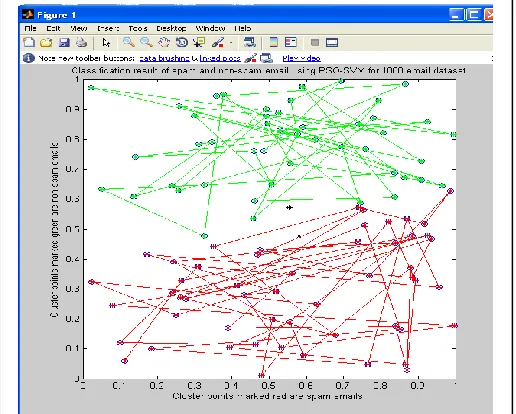Activate the Brush/Select Data tool
This screenshot has width=516, height=414.
[x=218, y=42]
